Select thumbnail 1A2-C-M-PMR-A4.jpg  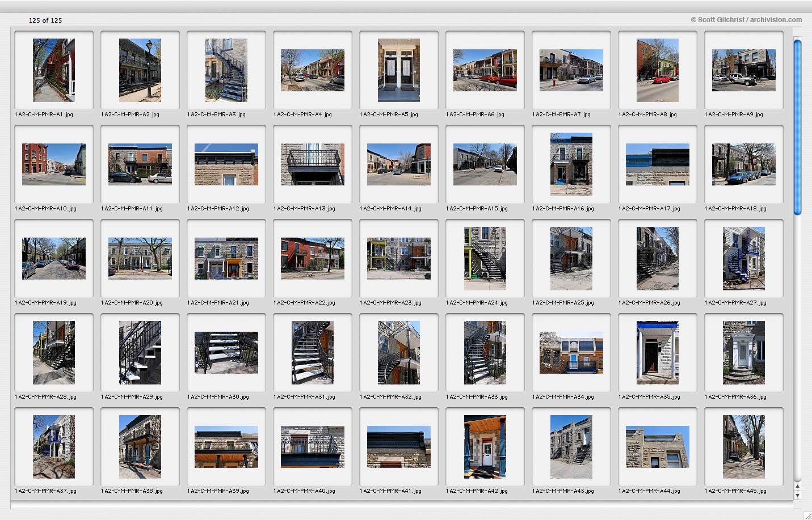click(x=313, y=70)
